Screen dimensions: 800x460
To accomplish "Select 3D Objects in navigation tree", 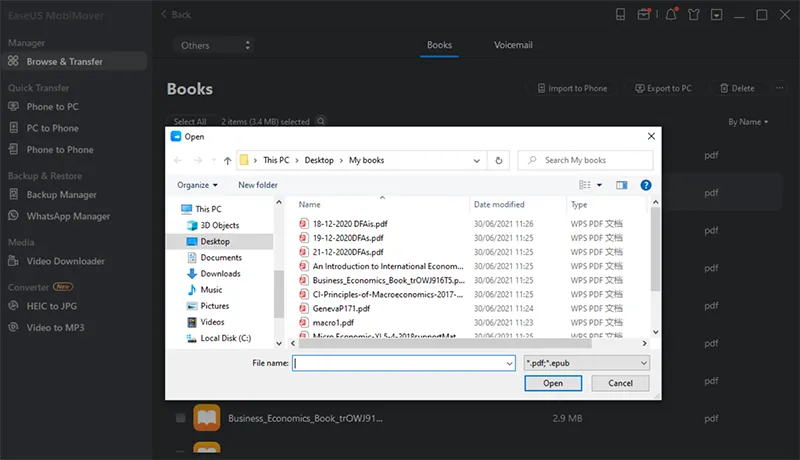I will [219, 225].
